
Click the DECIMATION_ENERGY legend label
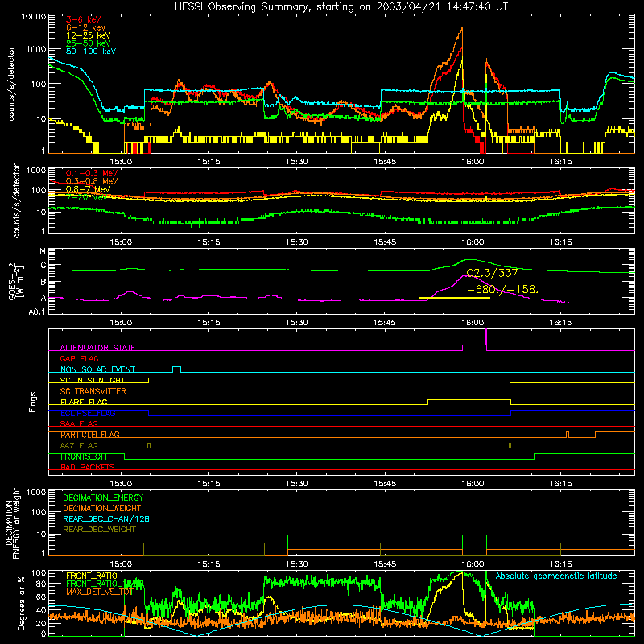(x=103, y=497)
